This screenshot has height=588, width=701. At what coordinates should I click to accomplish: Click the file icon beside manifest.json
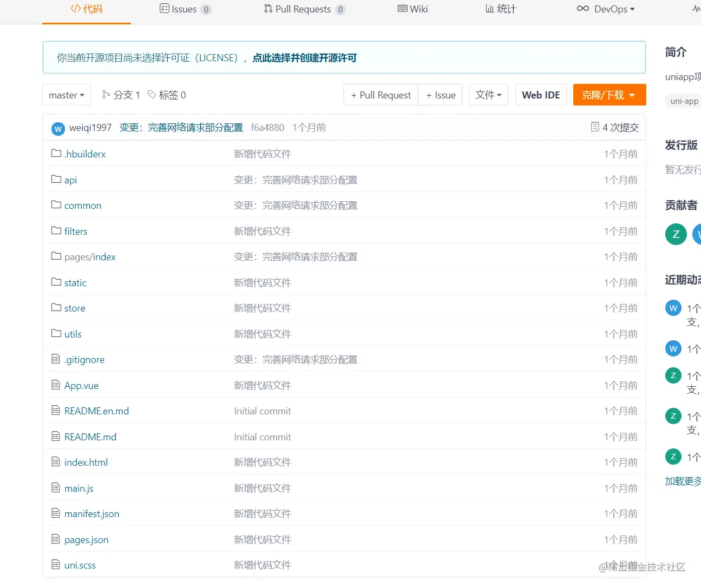(56, 513)
